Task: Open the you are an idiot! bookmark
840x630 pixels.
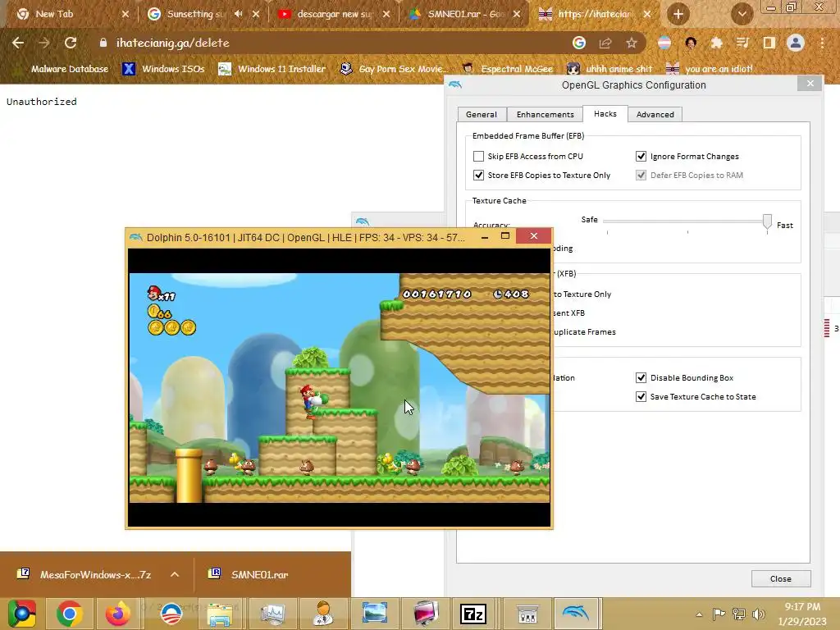Action: (x=710, y=69)
